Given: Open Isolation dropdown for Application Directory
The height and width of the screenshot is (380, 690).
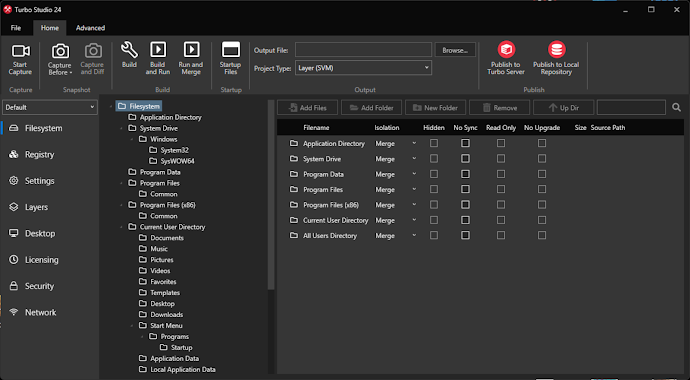Looking at the screenshot, I should pyautogui.click(x=414, y=143).
